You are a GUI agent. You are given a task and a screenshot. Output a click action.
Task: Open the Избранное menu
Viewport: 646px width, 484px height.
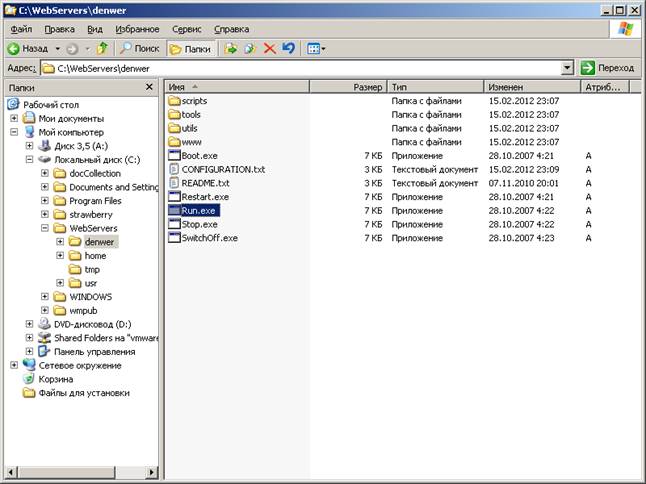point(137,29)
